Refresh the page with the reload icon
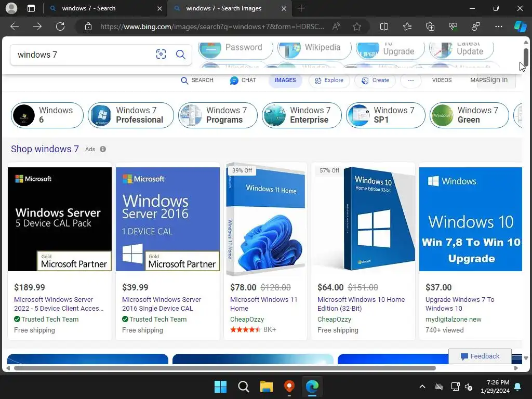Image resolution: width=532 pixels, height=399 pixels. click(60, 26)
